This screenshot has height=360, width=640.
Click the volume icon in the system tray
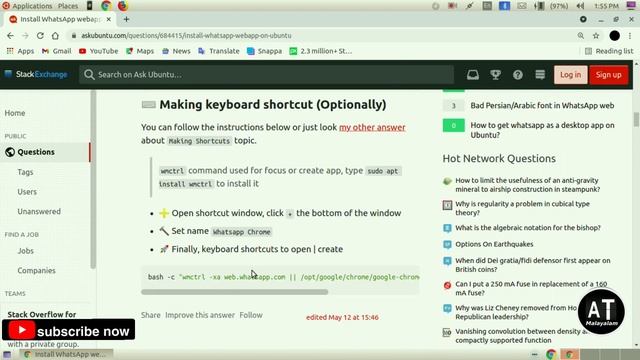pyautogui.click(x=580, y=6)
